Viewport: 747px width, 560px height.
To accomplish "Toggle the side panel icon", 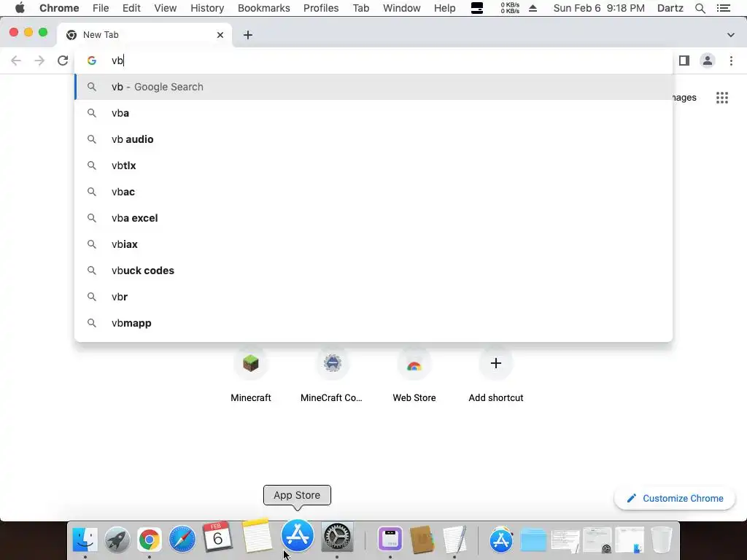I will [684, 61].
